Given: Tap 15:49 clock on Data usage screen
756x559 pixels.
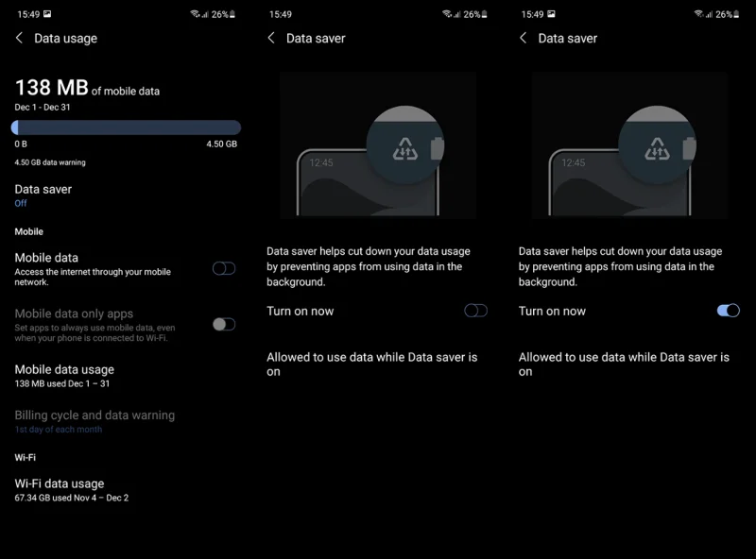Looking at the screenshot, I should 28,14.
